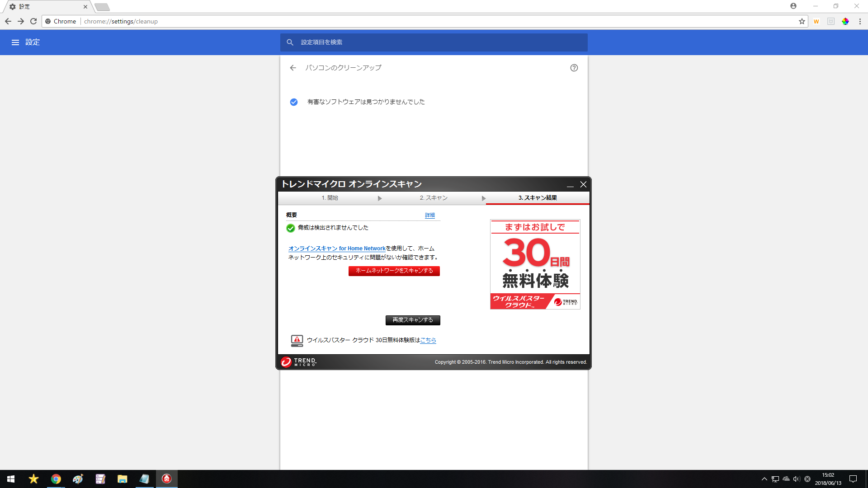Image resolution: width=868 pixels, height=488 pixels.
Task: Reload the current page
Action: [33, 21]
